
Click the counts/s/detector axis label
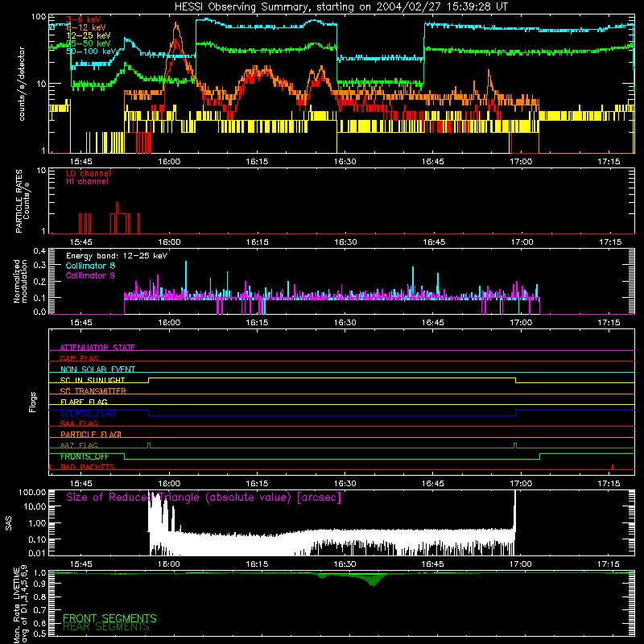click(x=22, y=84)
